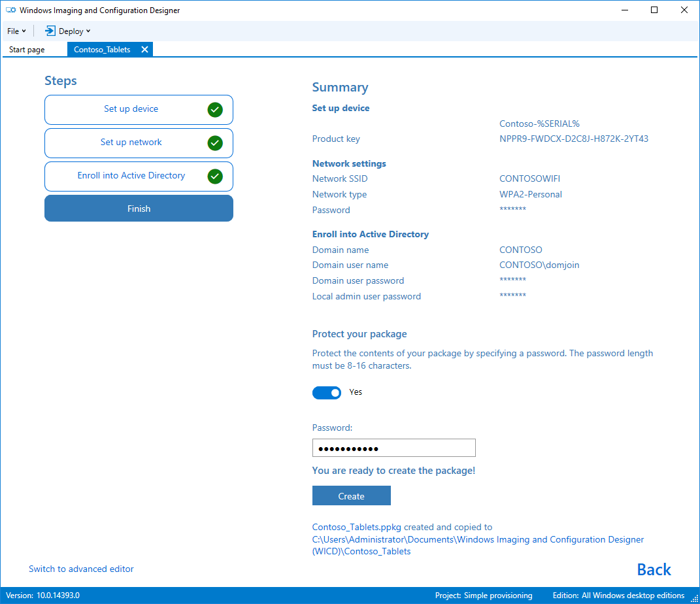Screen dimensions: 700x604
Task: Click Edition: All Windows desktop editions text
Action: [618, 596]
